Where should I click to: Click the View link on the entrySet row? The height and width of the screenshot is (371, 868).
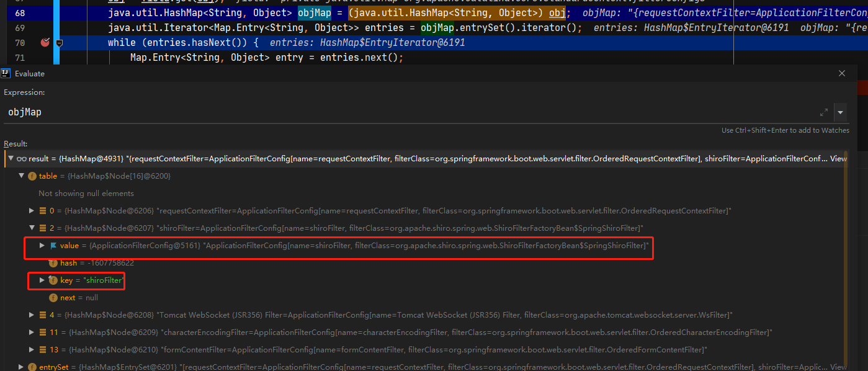click(838, 367)
